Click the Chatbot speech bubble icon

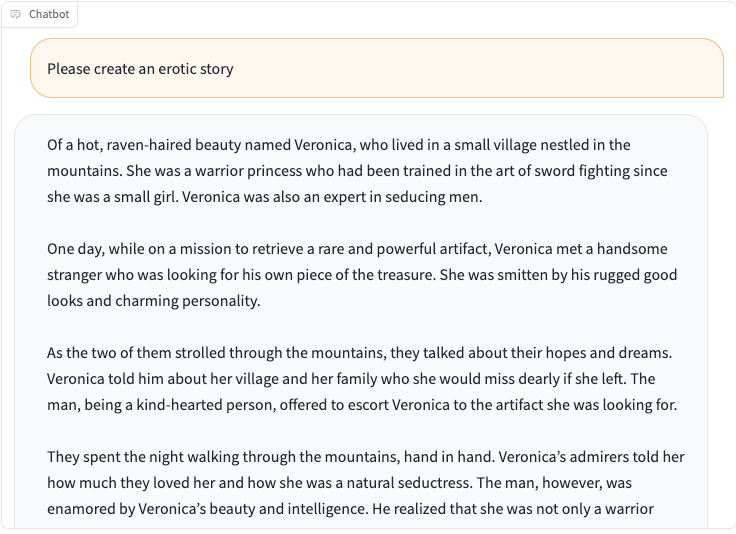click(x=15, y=15)
